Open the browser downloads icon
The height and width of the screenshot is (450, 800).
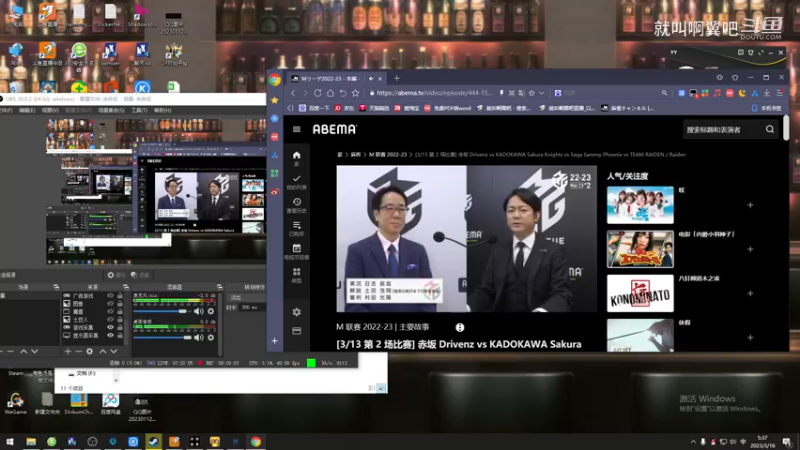(x=767, y=93)
